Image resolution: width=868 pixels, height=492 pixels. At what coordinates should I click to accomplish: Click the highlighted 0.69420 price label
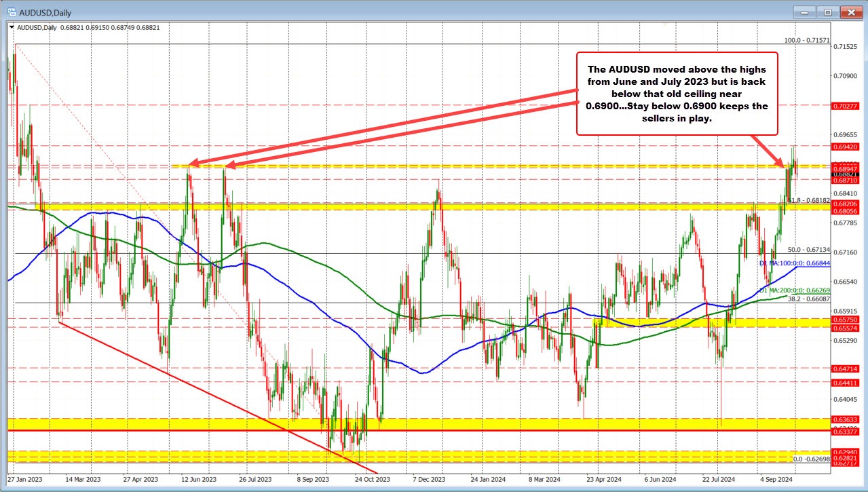click(847, 147)
